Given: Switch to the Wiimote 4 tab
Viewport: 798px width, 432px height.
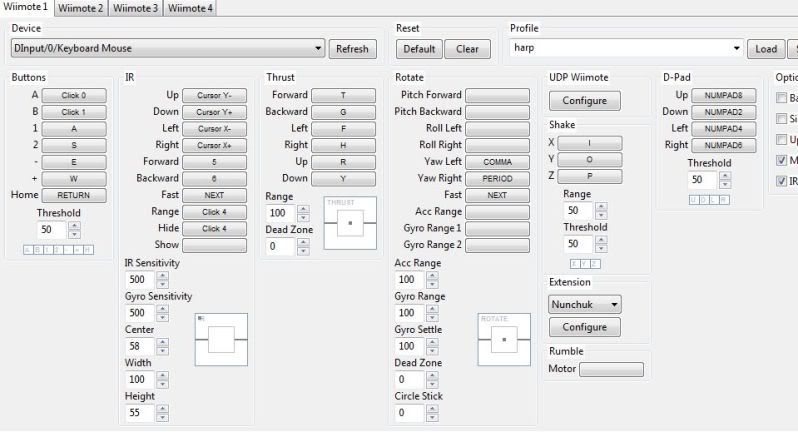Looking at the screenshot, I should (190, 8).
